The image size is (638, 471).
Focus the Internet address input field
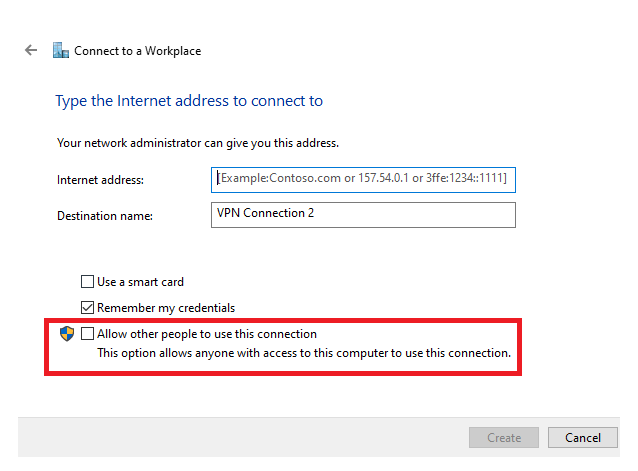point(363,179)
